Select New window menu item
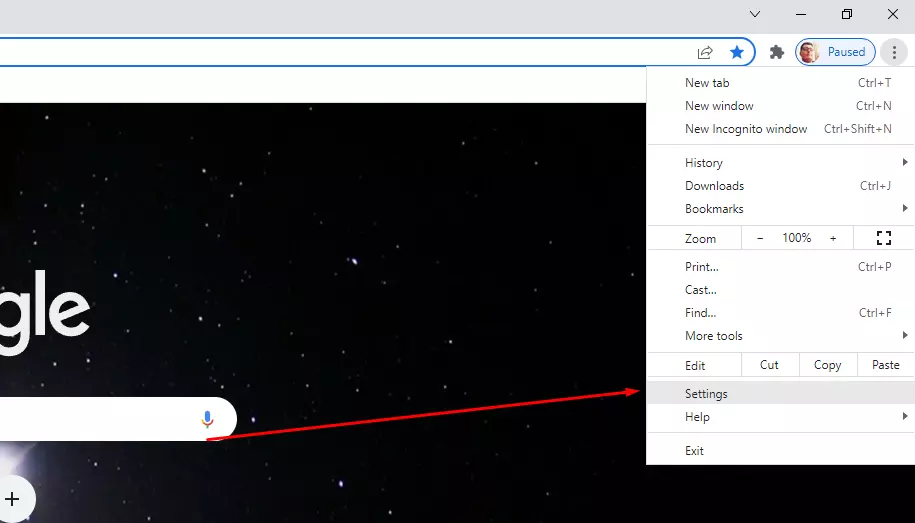Screen dimensions: 915x523 pos(780,106)
